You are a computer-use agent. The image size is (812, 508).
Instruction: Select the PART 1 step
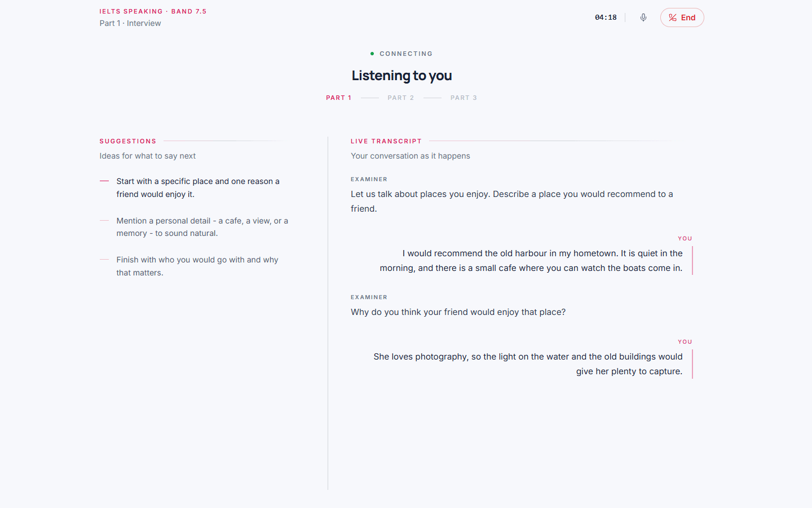338,98
